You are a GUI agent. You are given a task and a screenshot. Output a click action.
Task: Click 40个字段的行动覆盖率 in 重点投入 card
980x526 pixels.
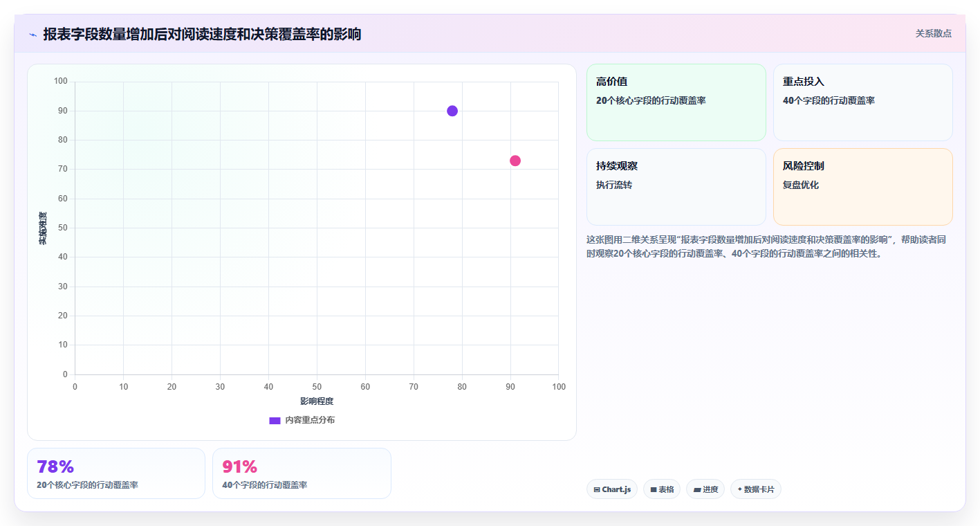pos(829,101)
